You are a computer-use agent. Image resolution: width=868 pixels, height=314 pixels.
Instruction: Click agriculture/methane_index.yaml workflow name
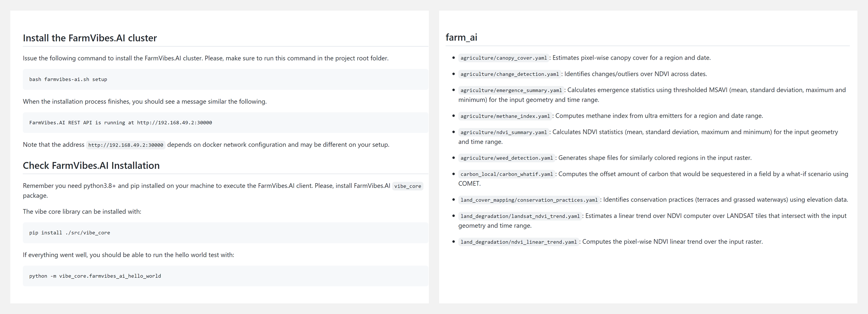[x=505, y=116]
